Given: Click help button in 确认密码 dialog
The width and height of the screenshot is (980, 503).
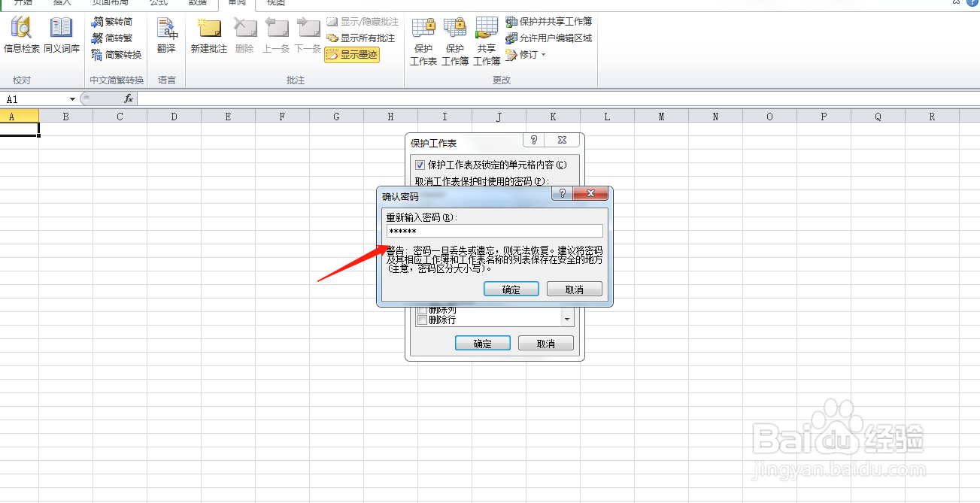Looking at the screenshot, I should pos(563,194).
